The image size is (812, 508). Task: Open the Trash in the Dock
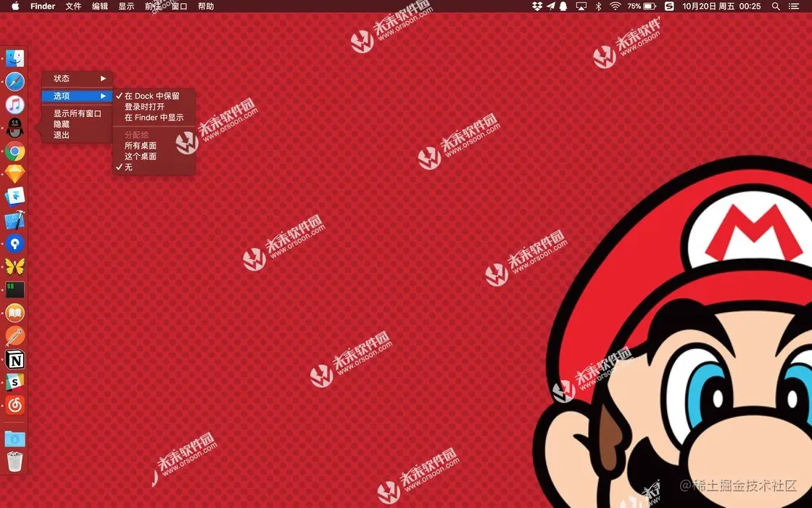14,462
